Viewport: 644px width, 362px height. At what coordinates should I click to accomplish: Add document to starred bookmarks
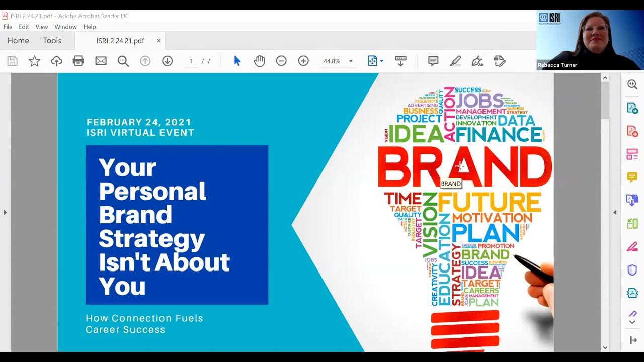click(x=34, y=61)
